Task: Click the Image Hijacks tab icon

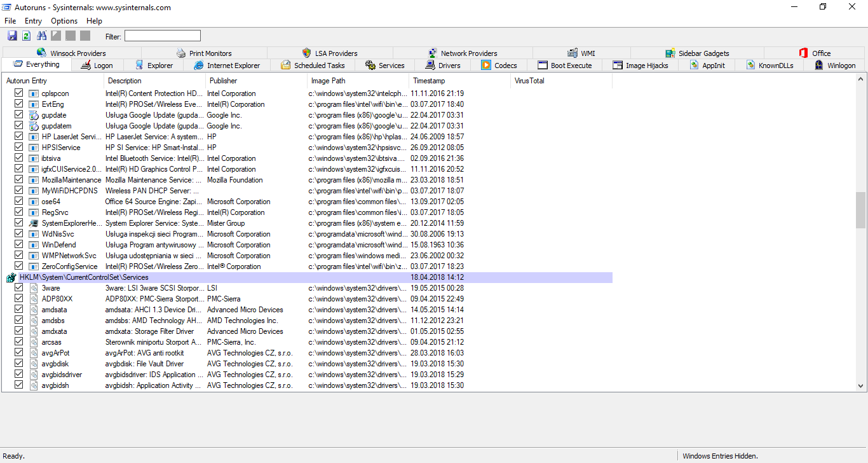Action: click(x=618, y=65)
